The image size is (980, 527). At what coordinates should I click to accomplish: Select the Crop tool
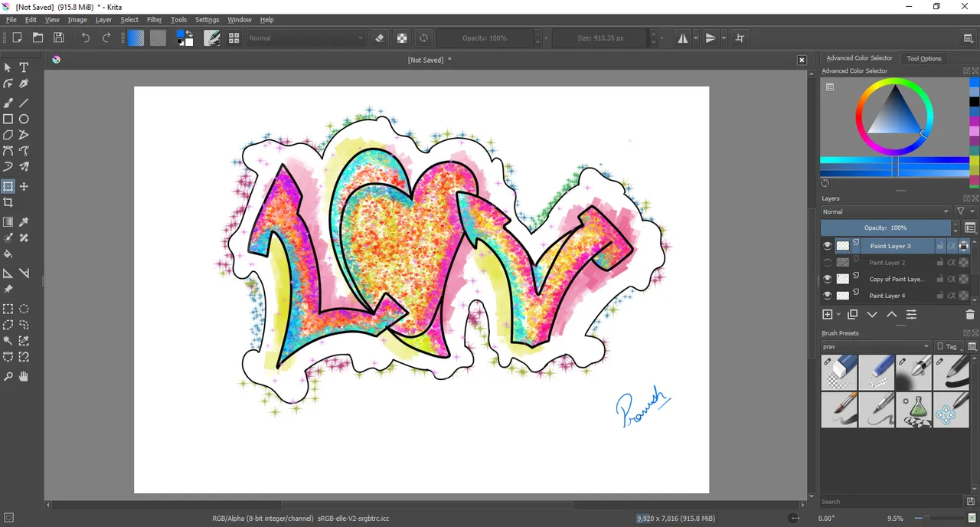point(8,202)
